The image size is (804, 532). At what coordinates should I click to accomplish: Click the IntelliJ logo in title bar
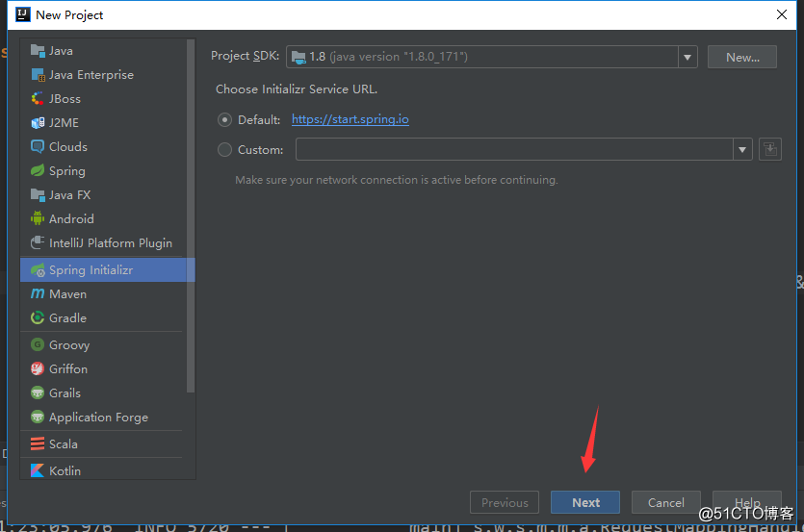(x=23, y=14)
